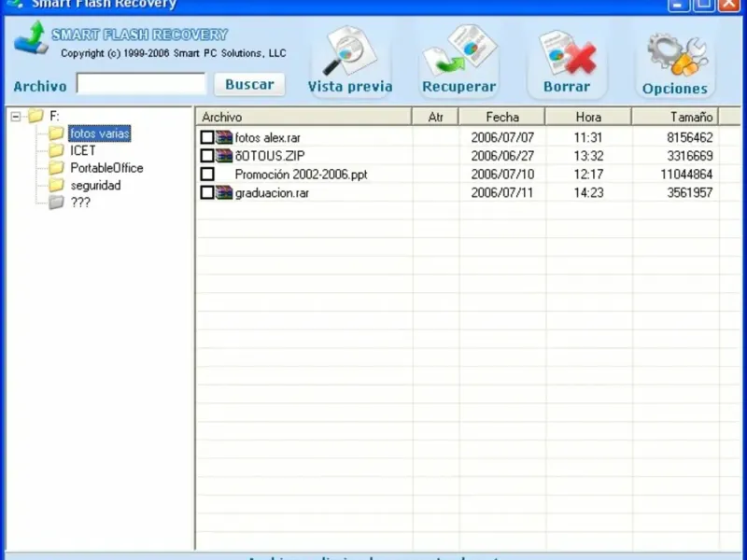The image size is (747, 560).
Task: Click the archive icon of fotos alex.rar
Action: pyautogui.click(x=224, y=137)
